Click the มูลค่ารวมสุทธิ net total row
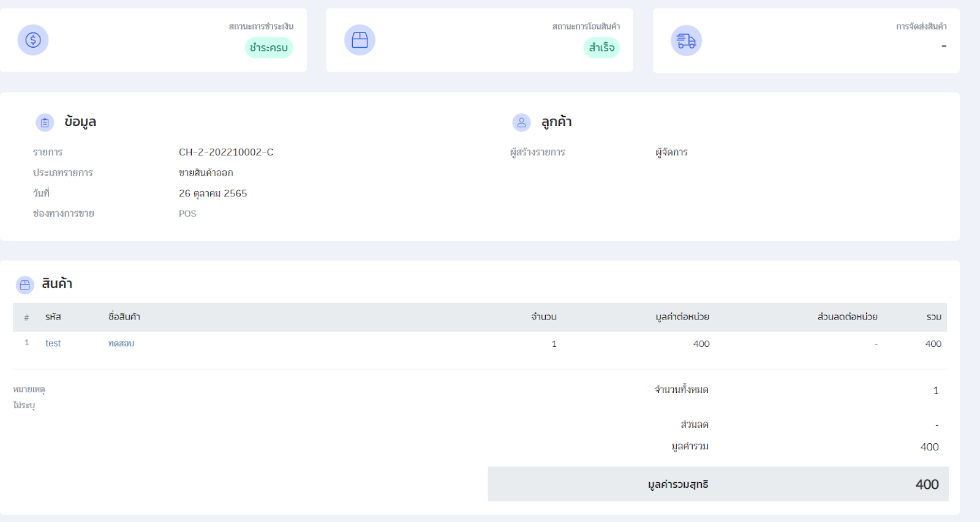This screenshot has height=522, width=980. point(718,484)
